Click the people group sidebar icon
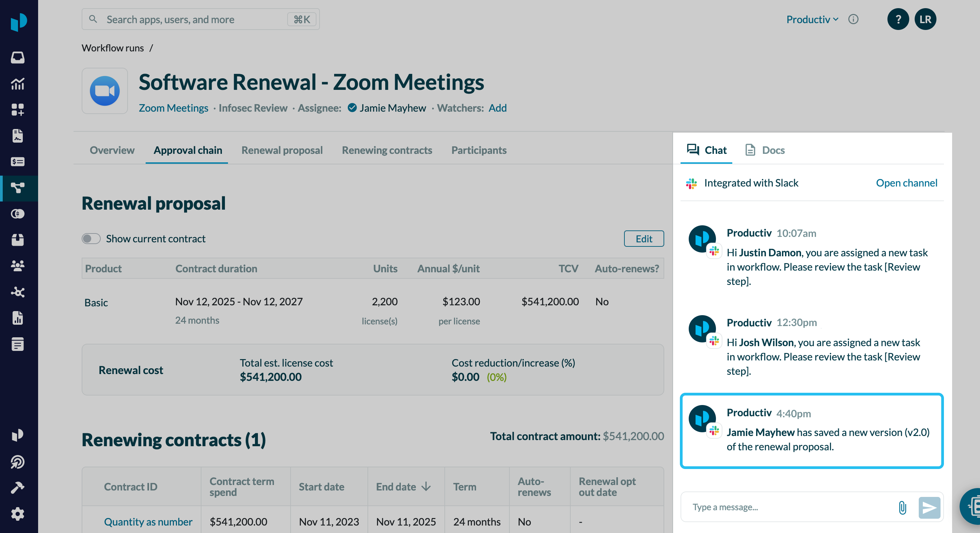 [17, 265]
